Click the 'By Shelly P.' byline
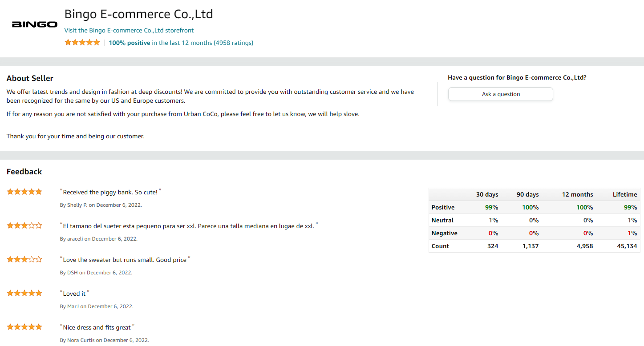 pyautogui.click(x=101, y=205)
